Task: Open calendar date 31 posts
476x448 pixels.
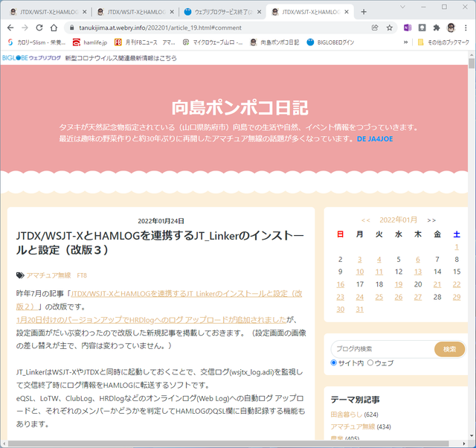Action: (x=360, y=309)
